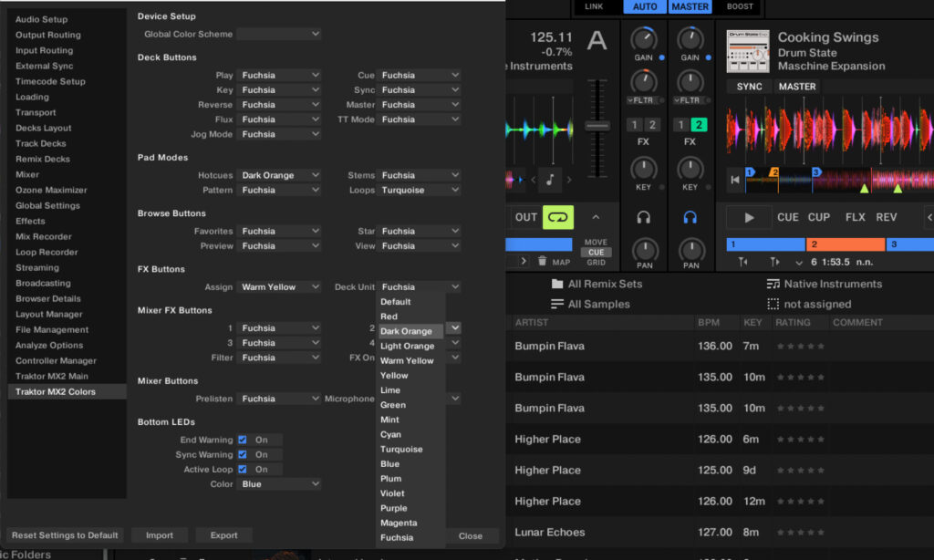Screen dimensions: 934x560
Task: Toggle the Sync Warning checkbox
Action: coord(243,454)
